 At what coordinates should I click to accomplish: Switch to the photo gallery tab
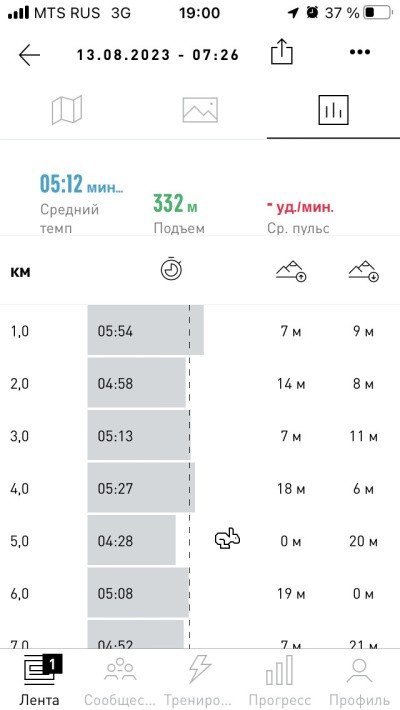(x=200, y=110)
